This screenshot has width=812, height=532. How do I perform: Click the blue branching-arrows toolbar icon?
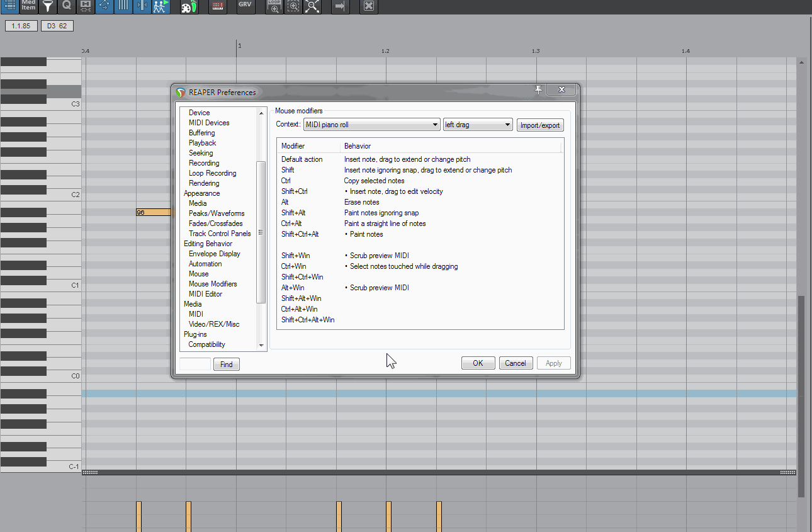[104, 6]
